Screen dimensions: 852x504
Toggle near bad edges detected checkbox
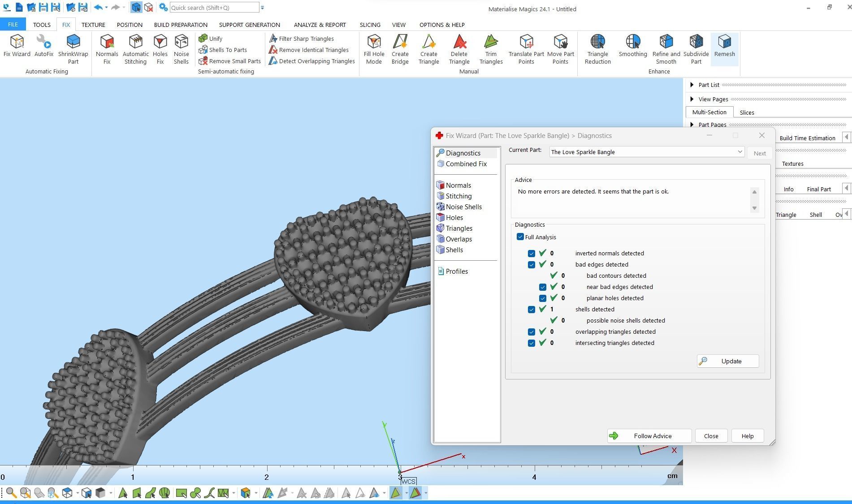(x=542, y=287)
